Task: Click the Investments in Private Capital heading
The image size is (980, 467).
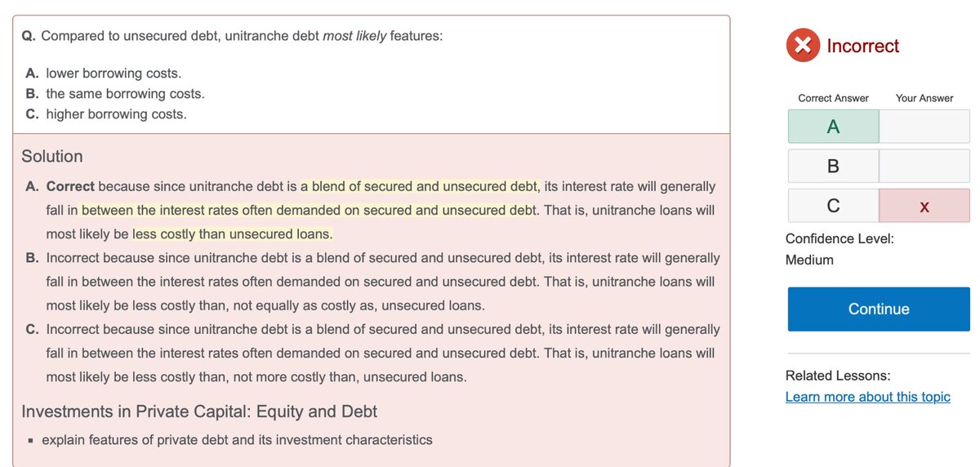Action: [x=199, y=411]
